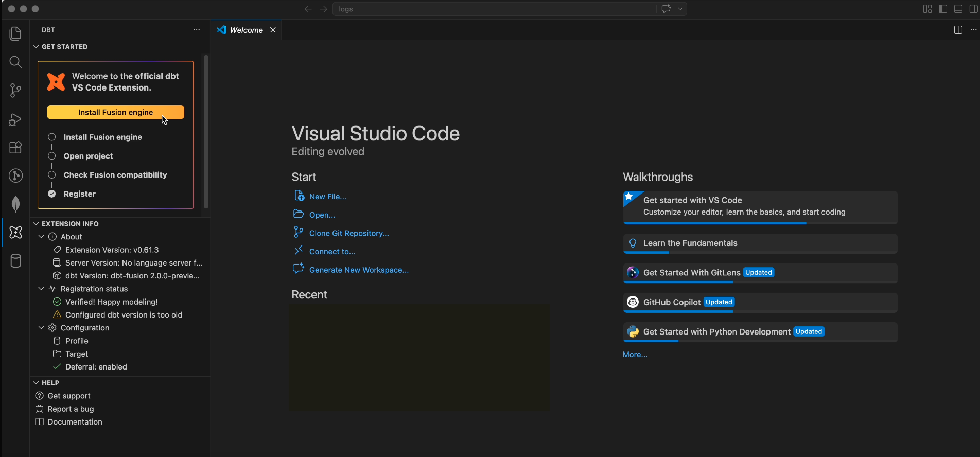Open the GitHub Copilot walkthrough
This screenshot has width=980, height=457.
pos(760,303)
